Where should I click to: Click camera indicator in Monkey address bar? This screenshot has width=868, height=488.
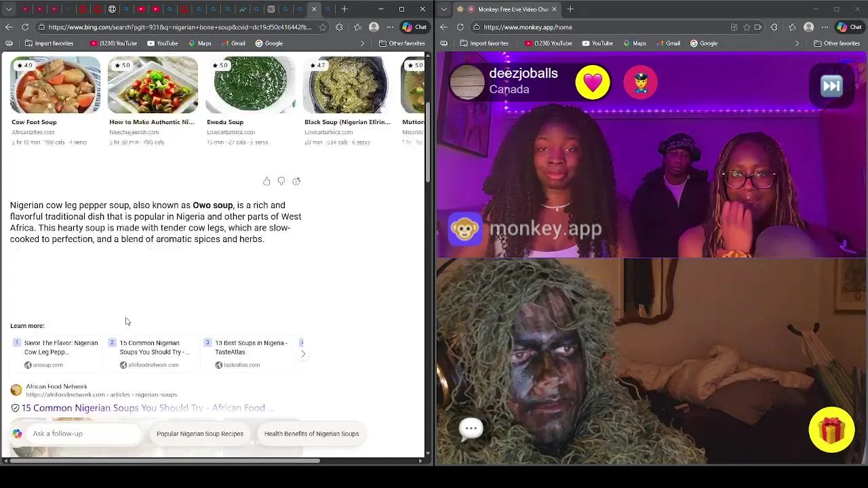757,27
